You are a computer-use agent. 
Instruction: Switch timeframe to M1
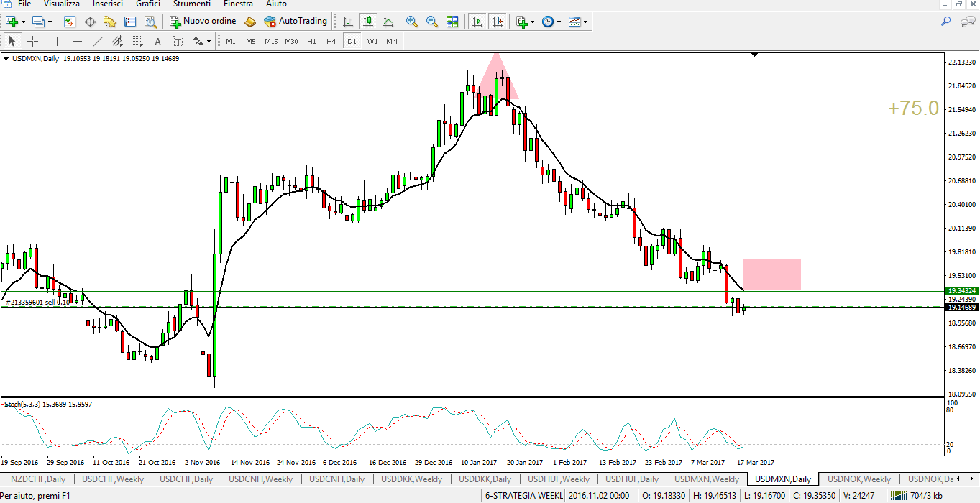[x=231, y=41]
